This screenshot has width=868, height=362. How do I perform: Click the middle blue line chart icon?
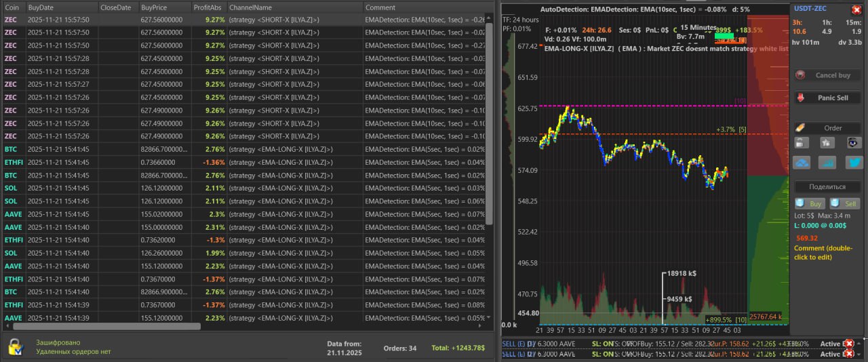(827, 163)
